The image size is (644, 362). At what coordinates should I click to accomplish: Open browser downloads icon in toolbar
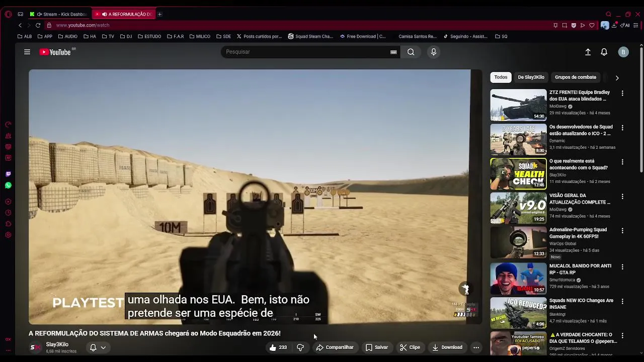click(614, 25)
